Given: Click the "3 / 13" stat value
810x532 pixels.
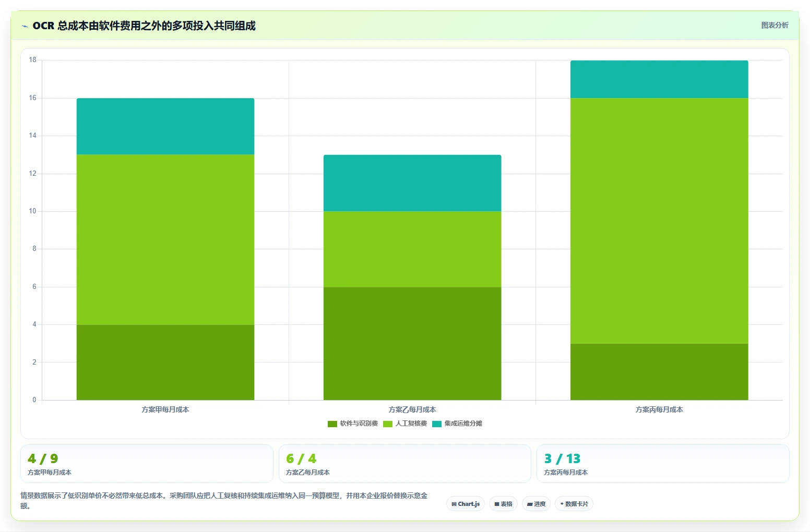Looking at the screenshot, I should [x=563, y=459].
